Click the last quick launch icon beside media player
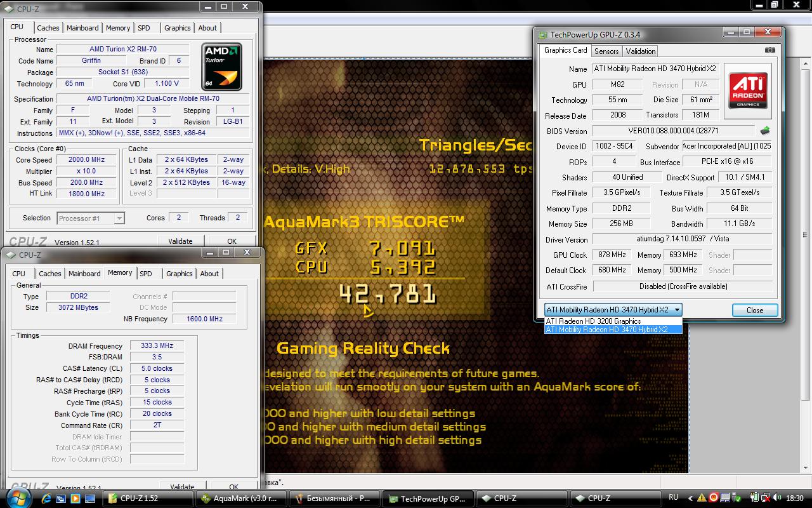The image size is (812, 508). point(89,498)
